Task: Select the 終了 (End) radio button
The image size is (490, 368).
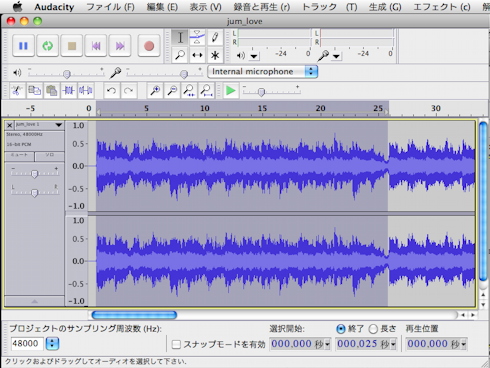Action: click(340, 329)
